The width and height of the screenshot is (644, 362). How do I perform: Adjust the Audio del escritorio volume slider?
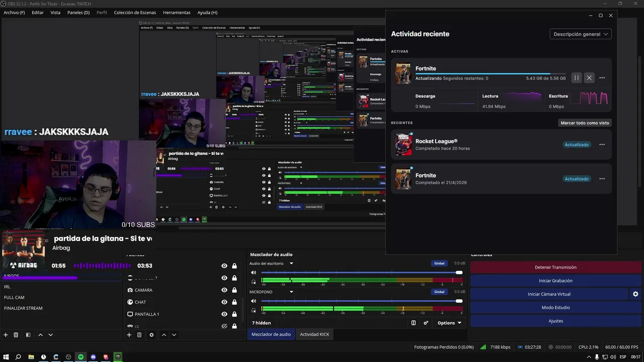[361, 273]
